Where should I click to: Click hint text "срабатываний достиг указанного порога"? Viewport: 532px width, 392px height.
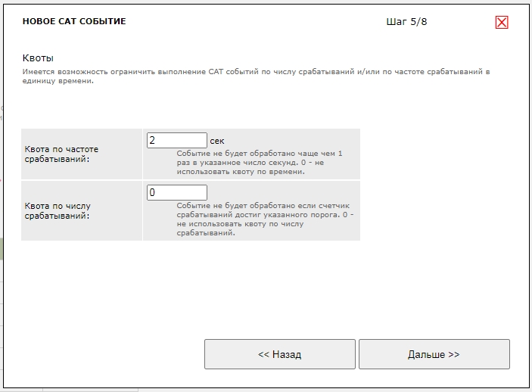(257, 215)
